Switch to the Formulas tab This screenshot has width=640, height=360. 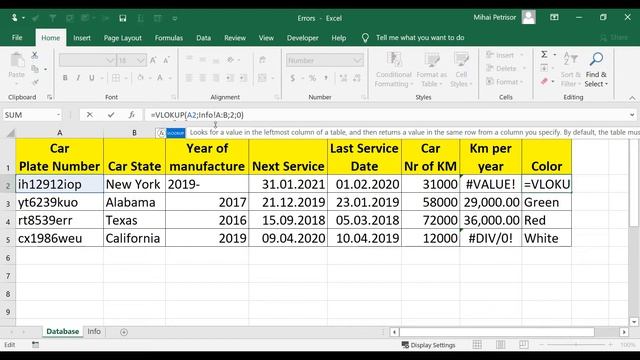point(169,38)
